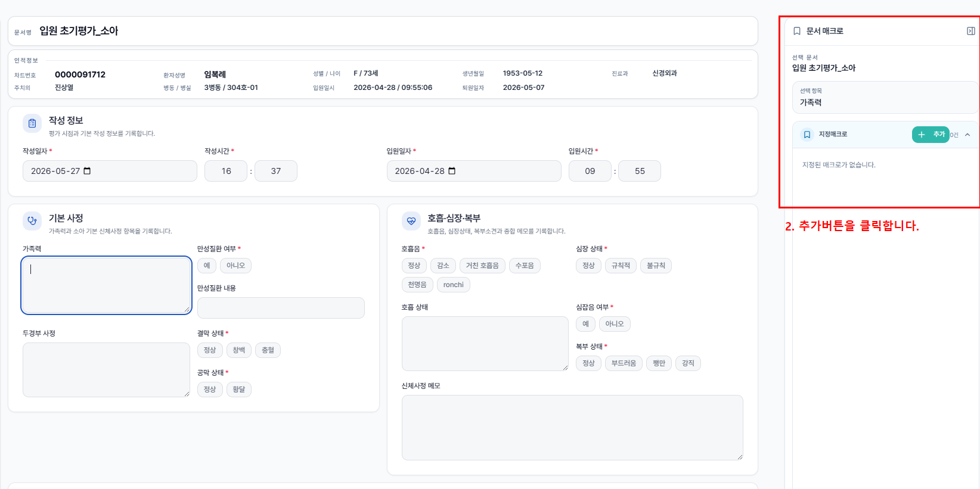Click the 문서 매크로 bookmark icon
This screenshot has height=489, width=980.
pyautogui.click(x=797, y=31)
